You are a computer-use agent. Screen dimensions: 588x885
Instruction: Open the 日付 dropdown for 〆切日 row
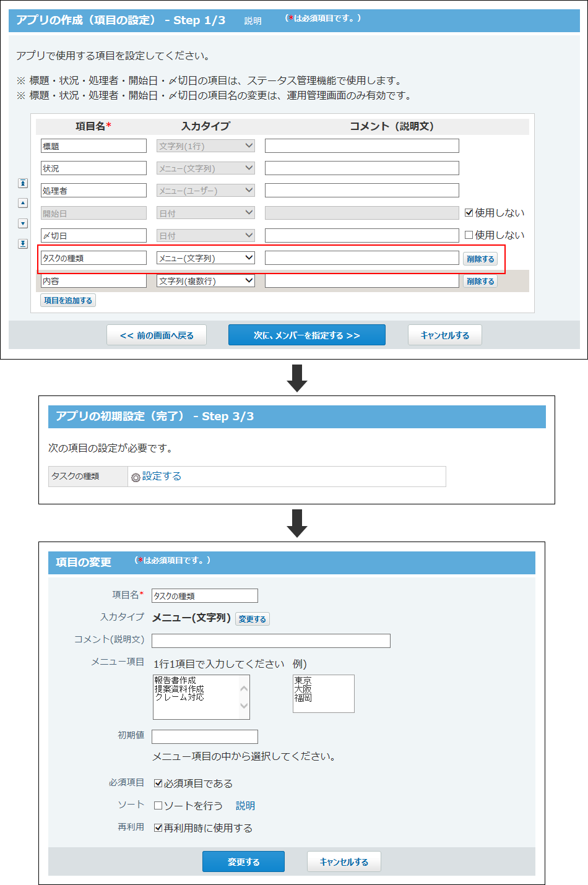point(205,236)
